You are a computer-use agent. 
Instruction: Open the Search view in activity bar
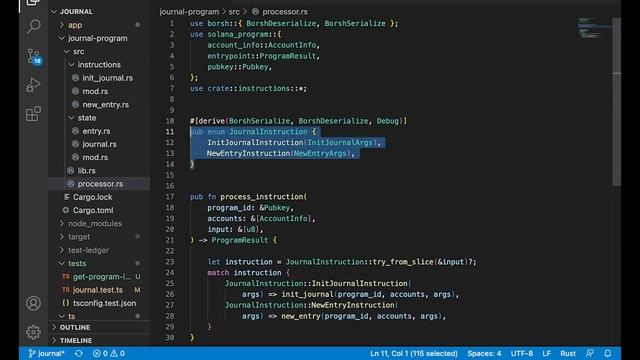[33, 26]
